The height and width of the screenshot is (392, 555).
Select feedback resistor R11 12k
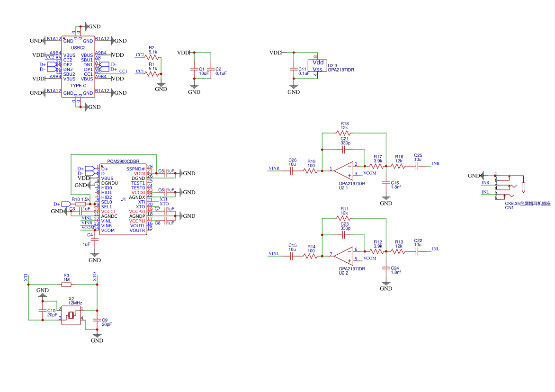click(343, 218)
